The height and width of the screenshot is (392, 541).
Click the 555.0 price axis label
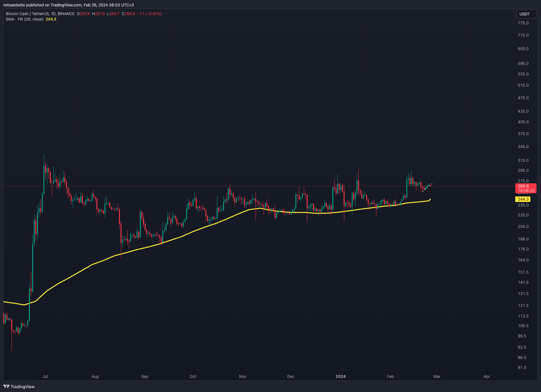click(523, 74)
